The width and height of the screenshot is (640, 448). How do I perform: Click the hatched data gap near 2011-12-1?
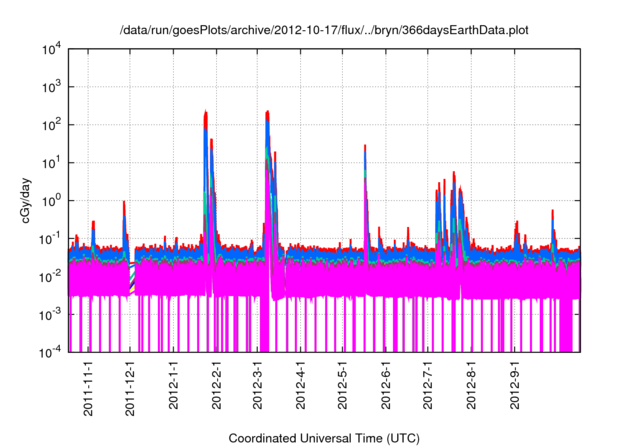132,277
